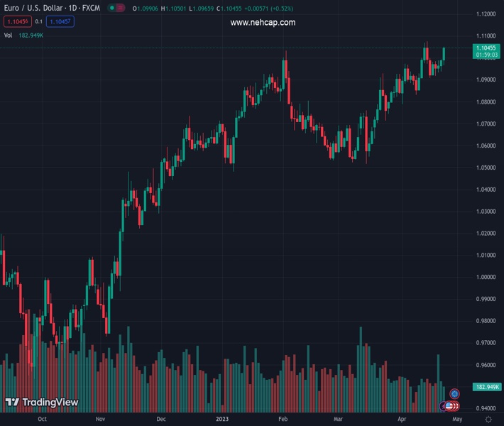504x426 pixels.
Task: Open the EU economic event marker
Action: [455, 393]
